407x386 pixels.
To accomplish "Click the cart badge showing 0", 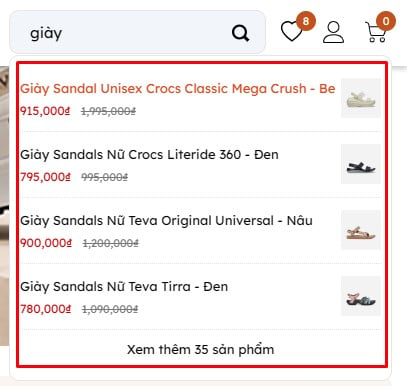I will 386,21.
